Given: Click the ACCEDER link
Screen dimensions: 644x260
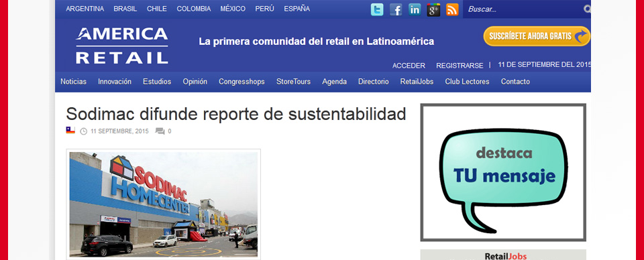Looking at the screenshot, I should point(409,66).
